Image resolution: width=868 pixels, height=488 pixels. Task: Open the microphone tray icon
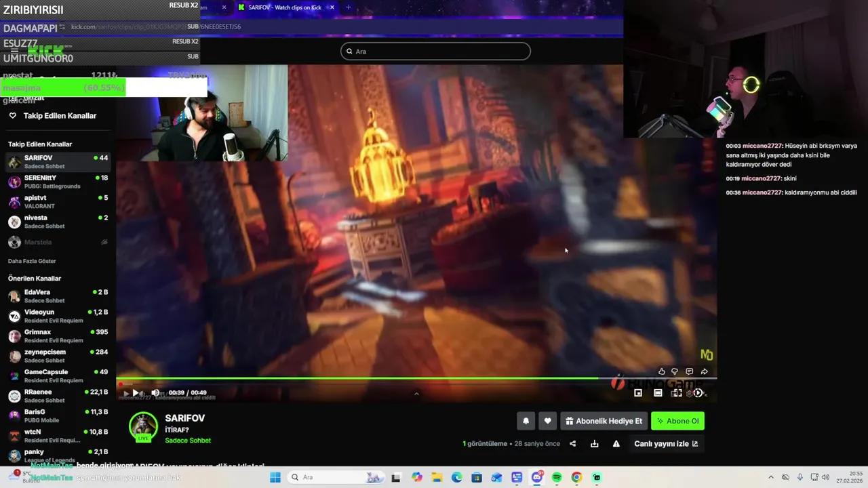click(x=800, y=477)
